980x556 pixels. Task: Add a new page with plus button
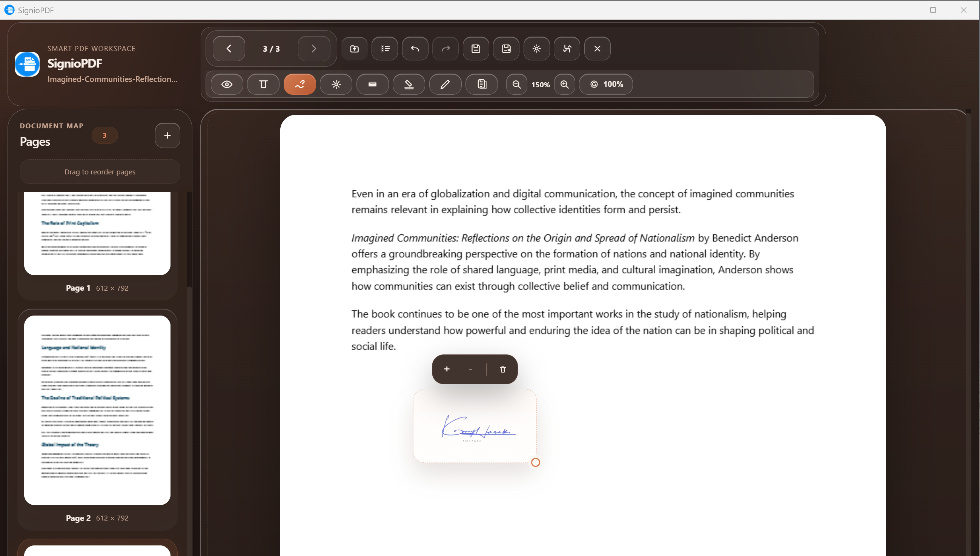(x=167, y=135)
